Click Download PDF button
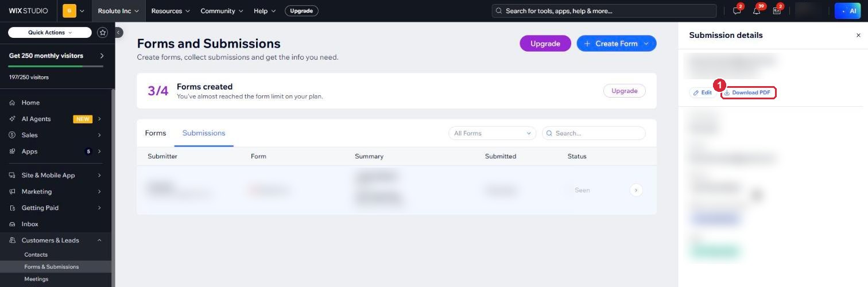This screenshot has height=287, width=868. pos(749,92)
